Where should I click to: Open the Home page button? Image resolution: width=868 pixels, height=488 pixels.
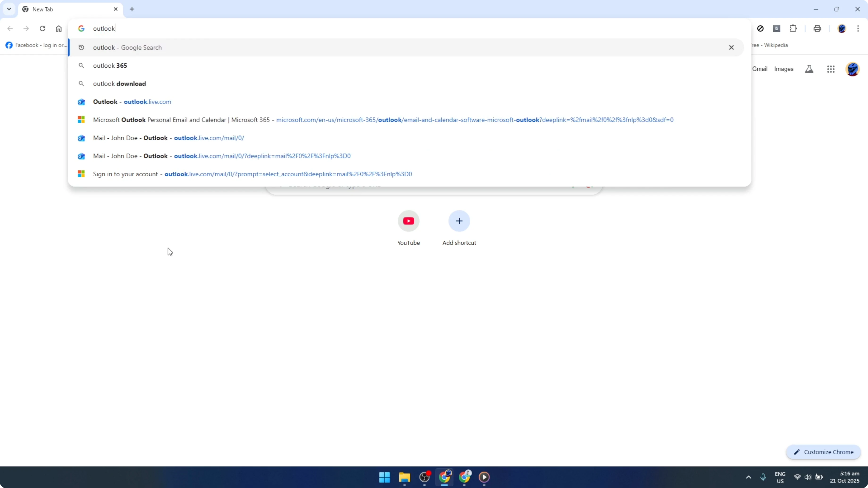point(59,28)
